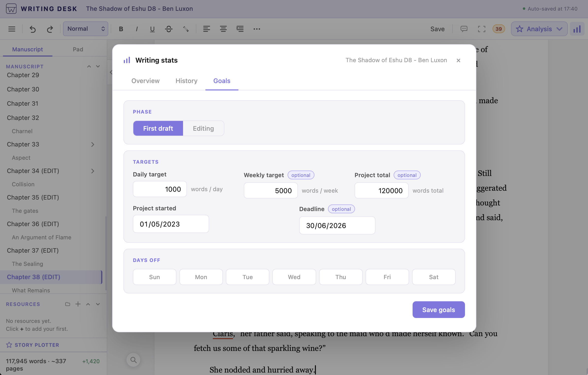
Task: Open the Charnel scene
Action: click(x=22, y=131)
